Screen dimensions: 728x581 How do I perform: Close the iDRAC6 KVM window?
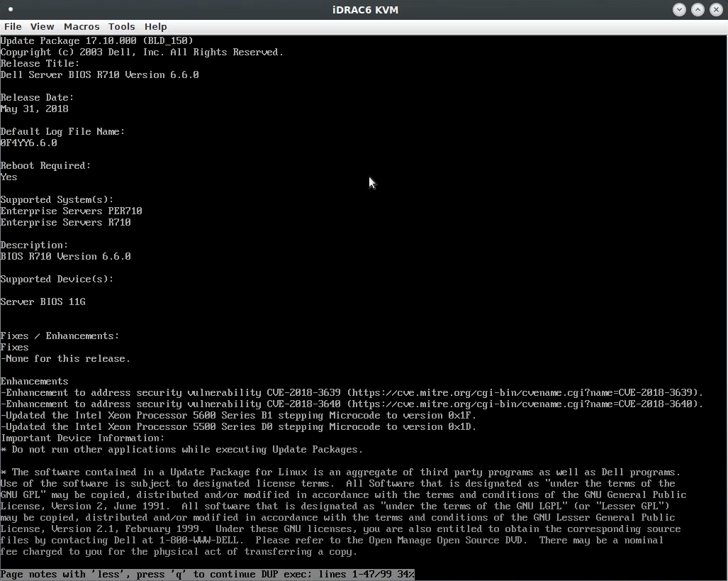(x=717, y=10)
